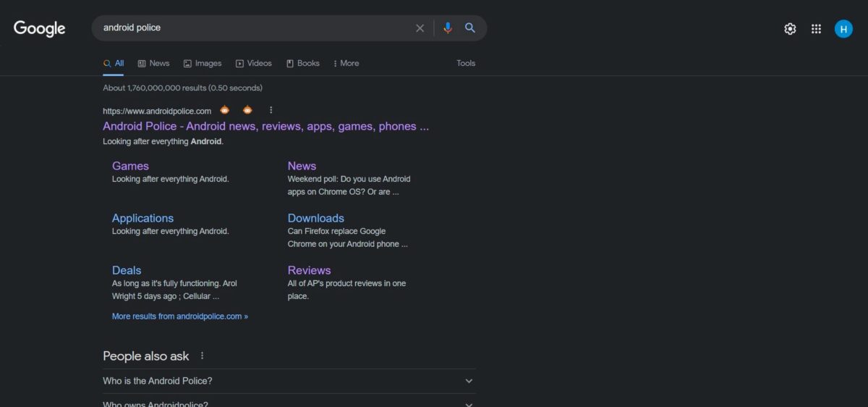This screenshot has width=868, height=407.
Task: Open the account profile avatar
Action: click(x=843, y=29)
